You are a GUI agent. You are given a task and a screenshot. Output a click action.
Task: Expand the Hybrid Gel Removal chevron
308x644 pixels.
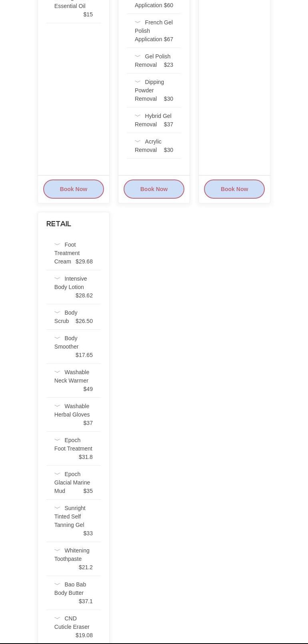click(138, 116)
